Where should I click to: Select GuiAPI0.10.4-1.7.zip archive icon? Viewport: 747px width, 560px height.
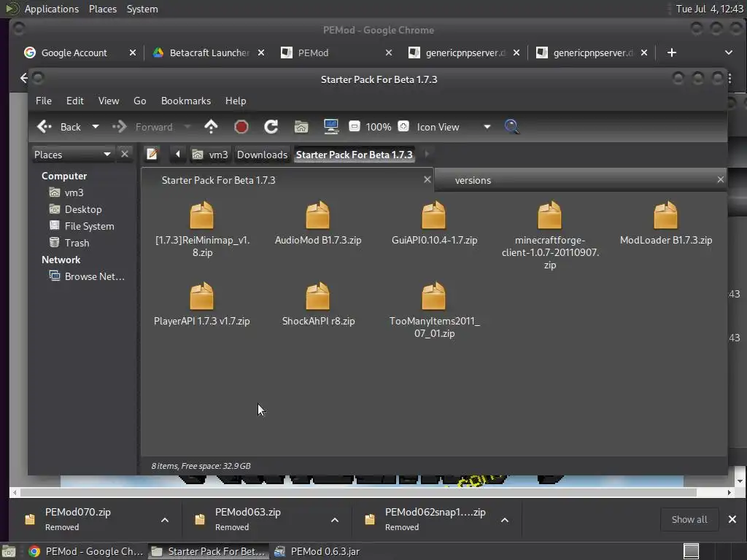point(433,215)
